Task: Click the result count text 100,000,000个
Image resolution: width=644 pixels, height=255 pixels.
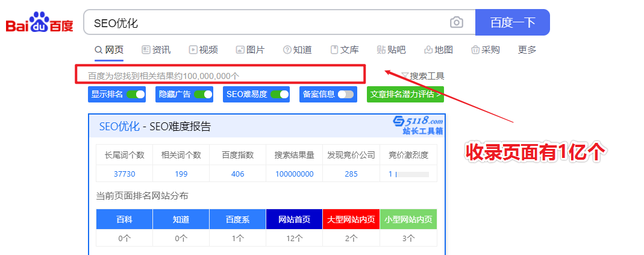Action: click(211, 76)
